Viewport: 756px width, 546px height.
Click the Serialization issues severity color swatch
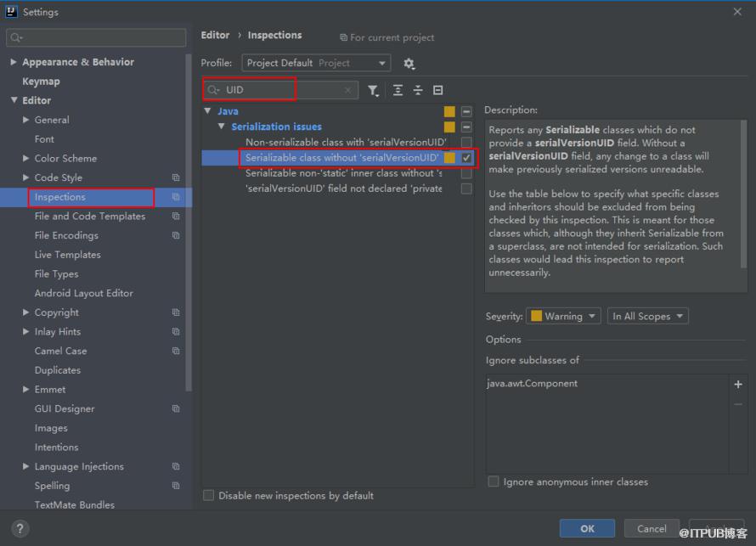point(449,127)
